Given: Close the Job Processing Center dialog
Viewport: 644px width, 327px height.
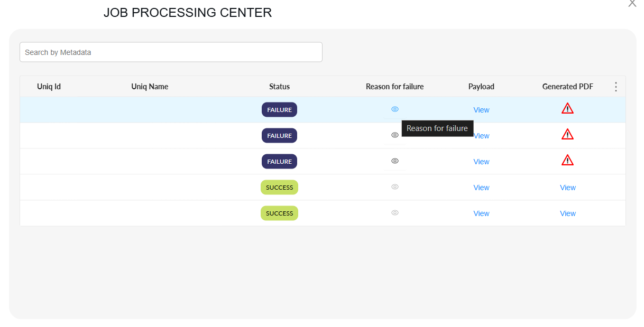Looking at the screenshot, I should tap(632, 4).
